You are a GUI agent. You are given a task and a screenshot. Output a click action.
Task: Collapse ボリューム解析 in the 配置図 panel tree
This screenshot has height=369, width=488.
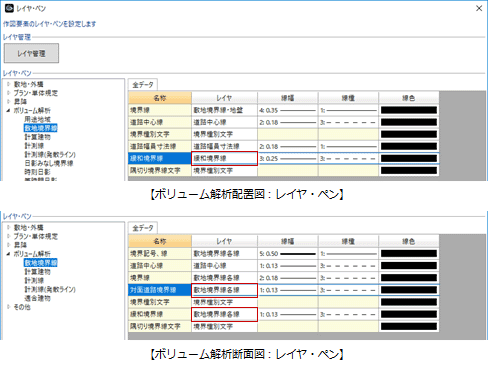coord(9,110)
